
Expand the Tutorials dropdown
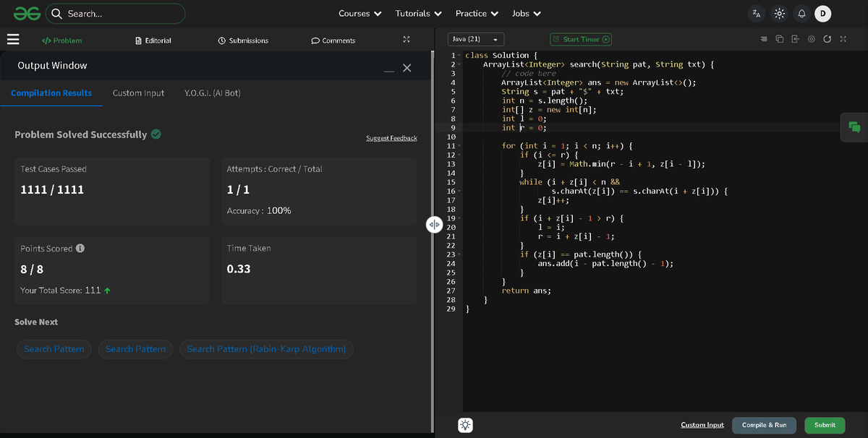click(419, 14)
